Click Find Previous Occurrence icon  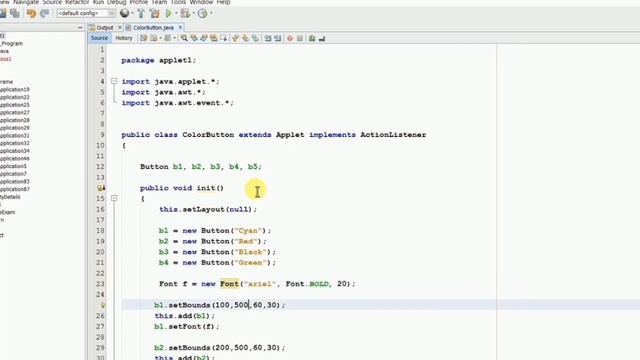click(x=194, y=38)
